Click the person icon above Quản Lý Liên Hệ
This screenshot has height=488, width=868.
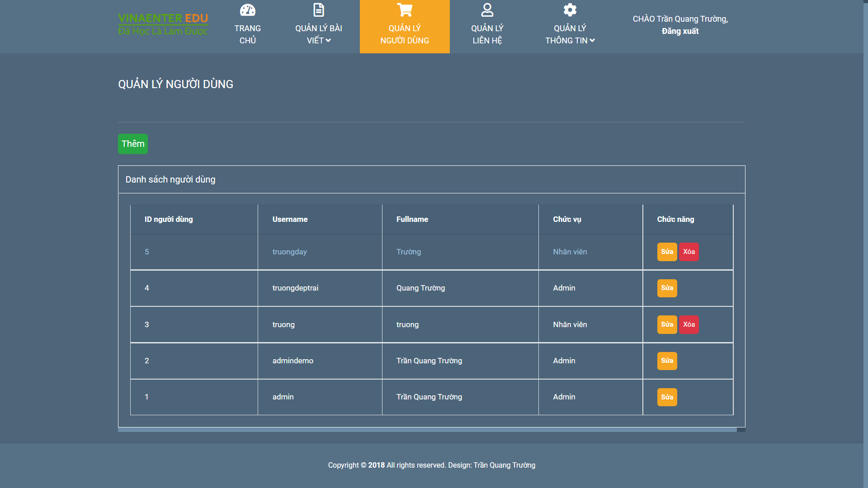pos(487,10)
